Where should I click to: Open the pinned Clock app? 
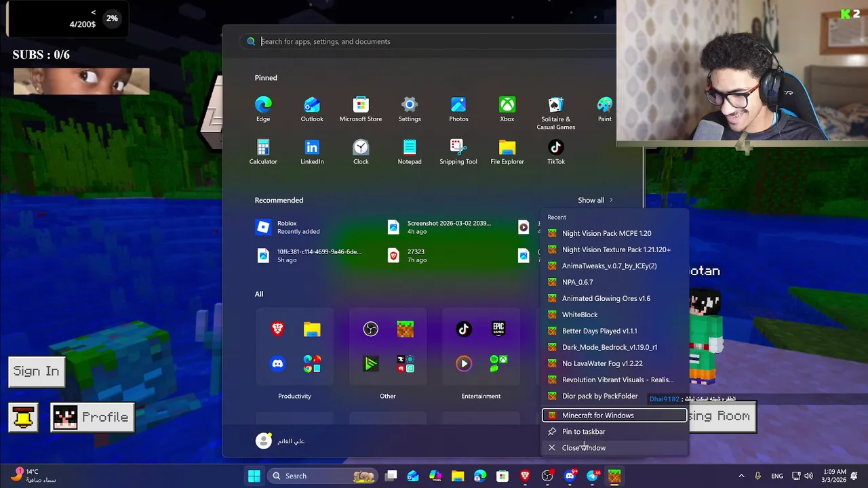(x=361, y=152)
